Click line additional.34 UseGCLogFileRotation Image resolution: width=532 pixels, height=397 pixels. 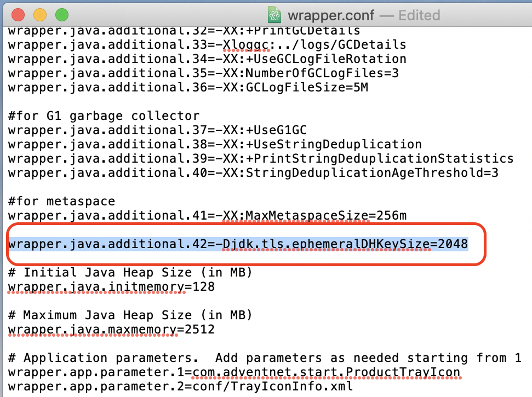tap(207, 59)
